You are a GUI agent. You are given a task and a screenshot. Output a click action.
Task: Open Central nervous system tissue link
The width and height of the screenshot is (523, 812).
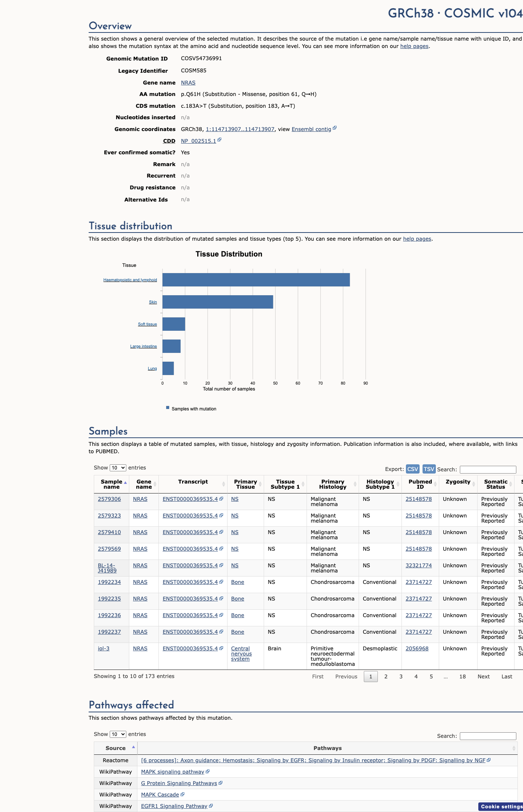click(241, 654)
